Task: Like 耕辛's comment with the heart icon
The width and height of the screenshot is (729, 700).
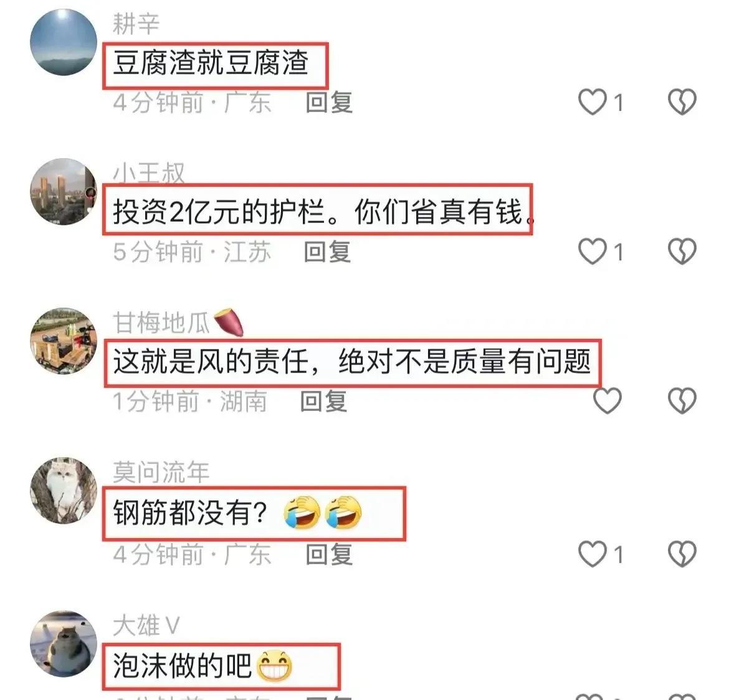Action: pos(593,102)
